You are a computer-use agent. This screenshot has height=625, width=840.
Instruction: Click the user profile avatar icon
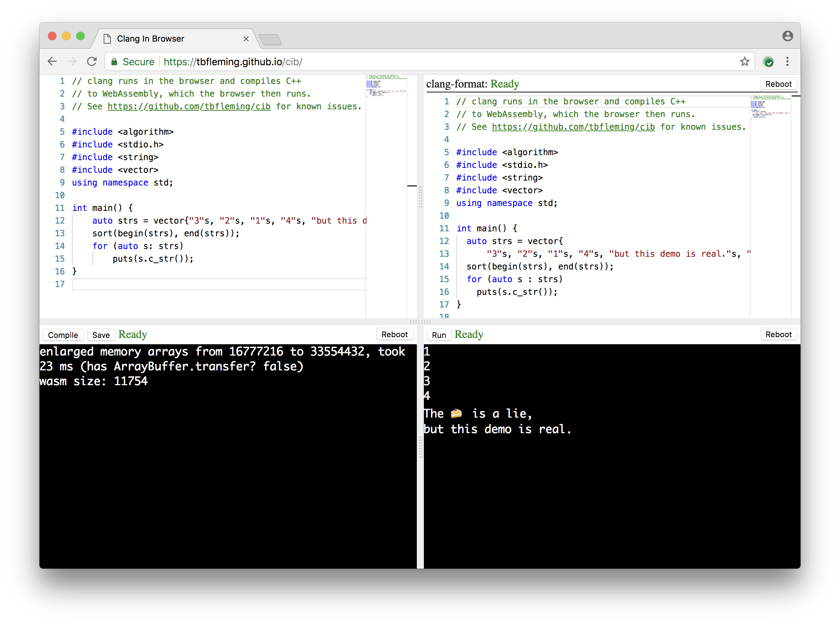coord(787,36)
